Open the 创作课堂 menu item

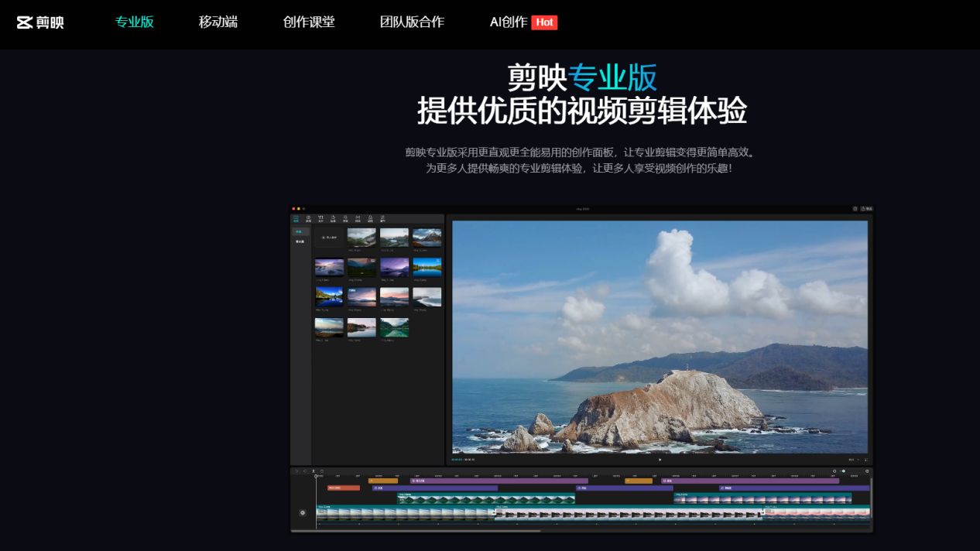[x=309, y=22]
